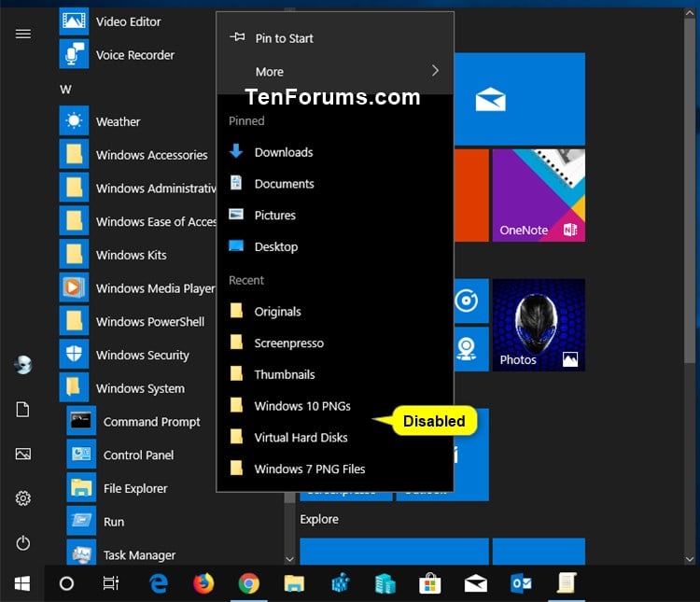
Task: Open recent folder Originals
Action: (x=335, y=312)
